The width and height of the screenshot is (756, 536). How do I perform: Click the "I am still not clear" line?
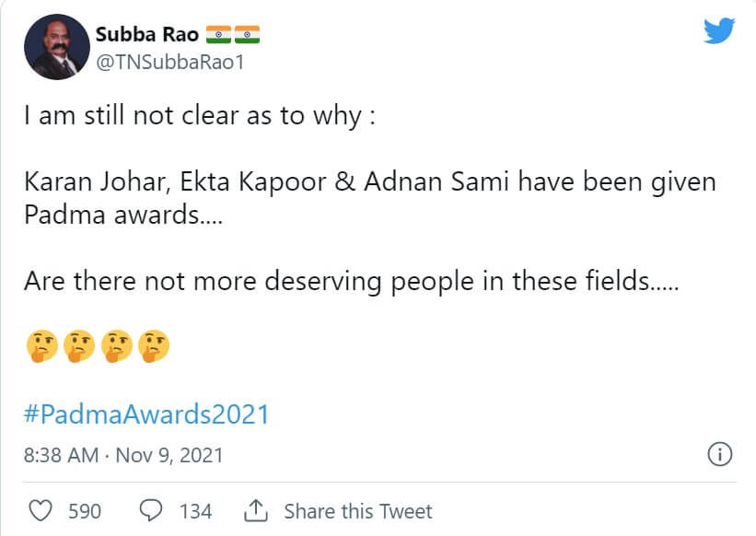(199, 122)
